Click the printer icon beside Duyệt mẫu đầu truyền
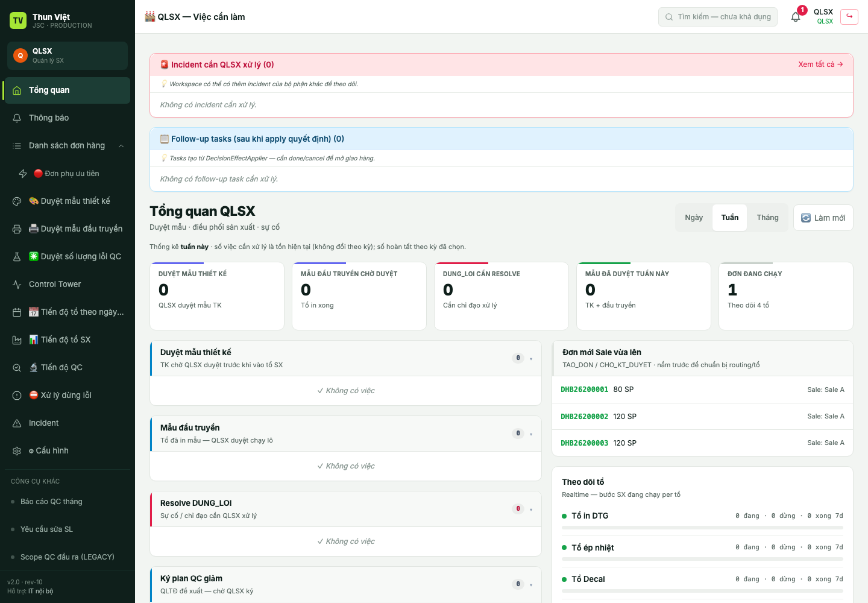The image size is (868, 603). [17, 229]
